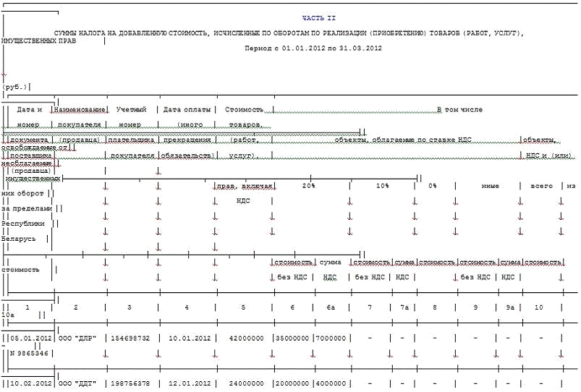The width and height of the screenshot is (581, 392).
Task: Click the words ИМУЩЕСТВЕННЫХ ПРАВ under the title
Action: click(x=39, y=41)
